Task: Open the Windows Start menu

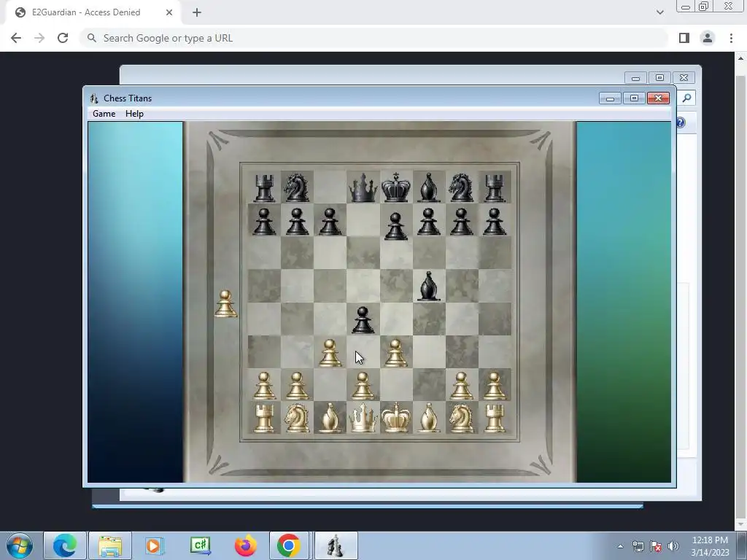Action: 20,545
